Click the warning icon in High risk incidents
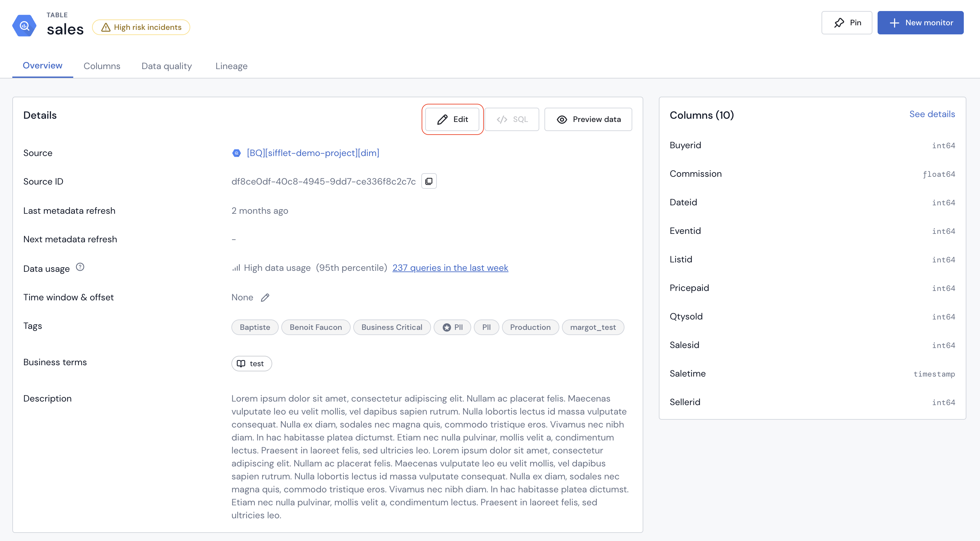 tap(106, 28)
